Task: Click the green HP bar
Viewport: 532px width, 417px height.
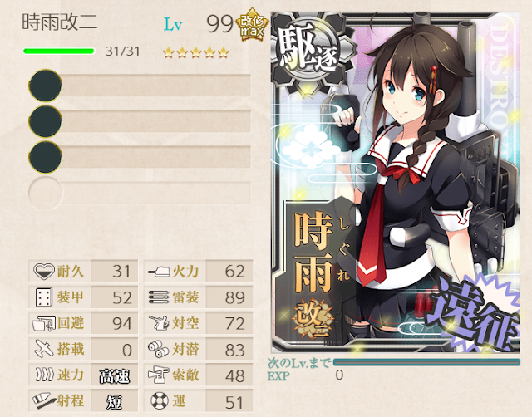Action: (x=59, y=52)
